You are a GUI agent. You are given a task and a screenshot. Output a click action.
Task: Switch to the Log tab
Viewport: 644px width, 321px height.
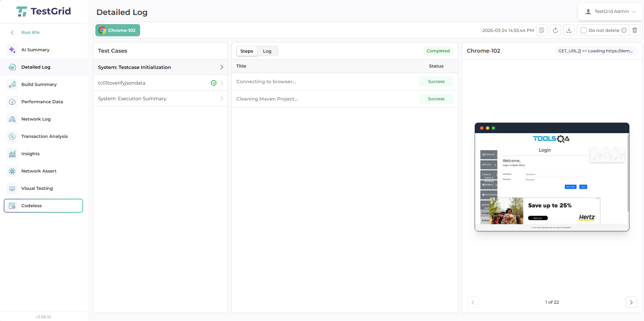click(x=267, y=51)
